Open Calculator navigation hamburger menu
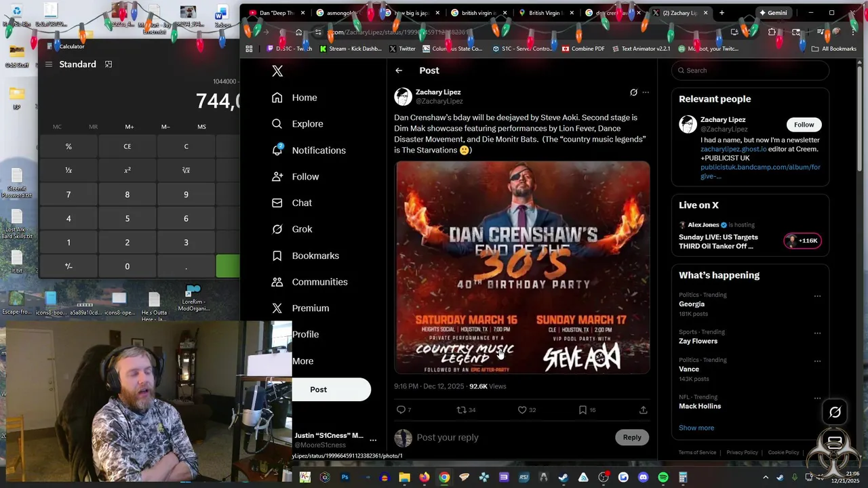 point(49,64)
